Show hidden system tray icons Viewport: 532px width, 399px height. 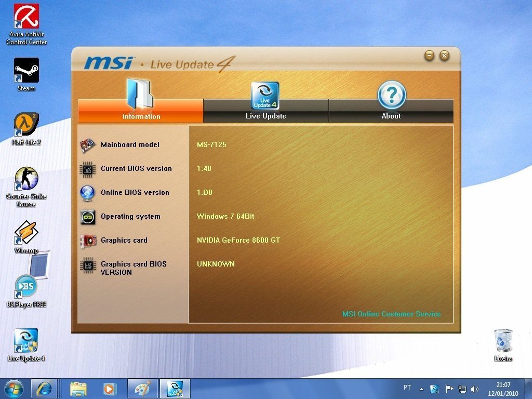pos(421,389)
